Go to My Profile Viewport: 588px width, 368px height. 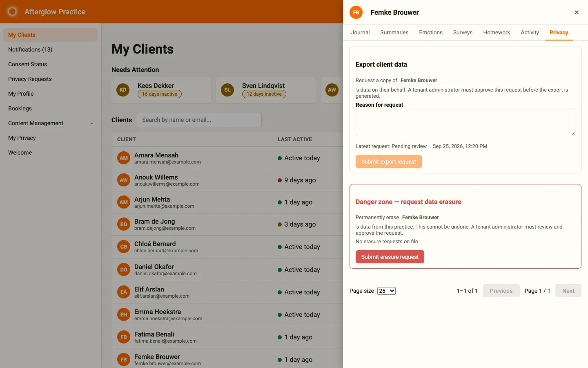coord(51,94)
